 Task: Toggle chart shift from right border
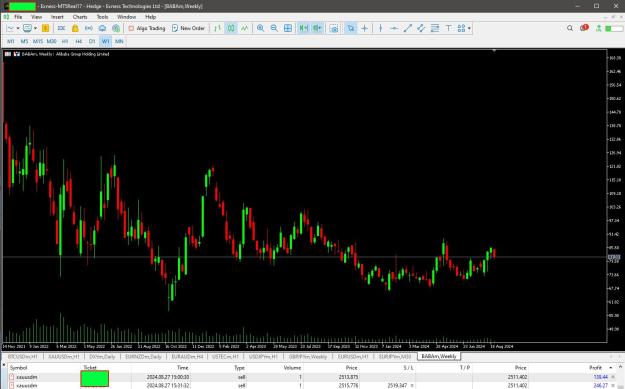[317, 28]
